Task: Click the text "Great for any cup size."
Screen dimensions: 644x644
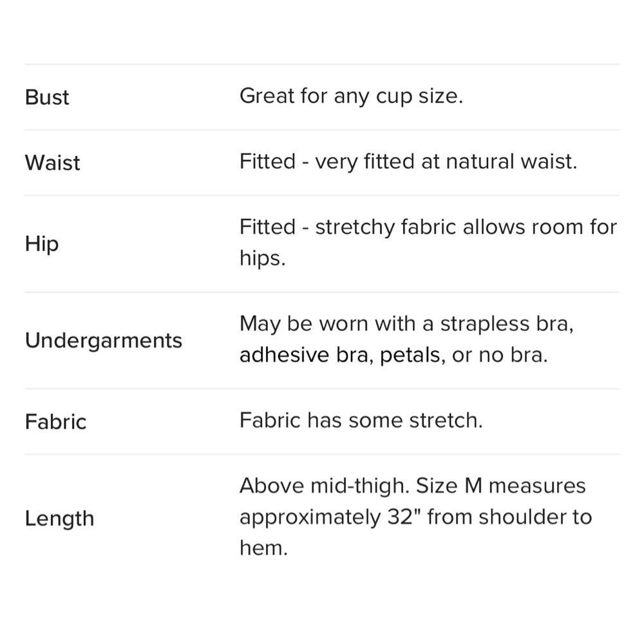Action: pyautogui.click(x=351, y=97)
